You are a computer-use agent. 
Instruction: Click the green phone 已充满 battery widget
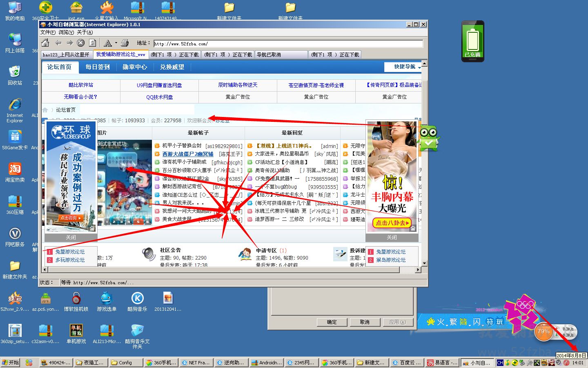click(473, 41)
